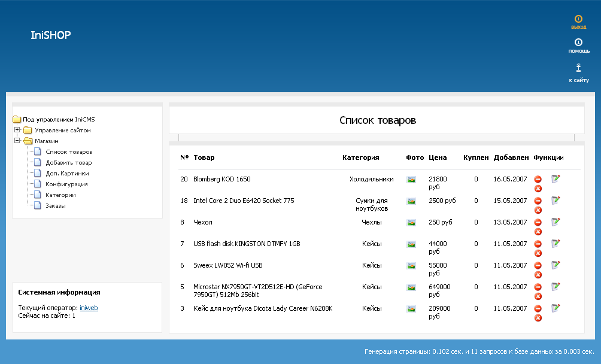Viewport: 601px width, 364px height.
Task: Click edit pencil icon for Blomberg KOD 1650
Action: pos(556,179)
